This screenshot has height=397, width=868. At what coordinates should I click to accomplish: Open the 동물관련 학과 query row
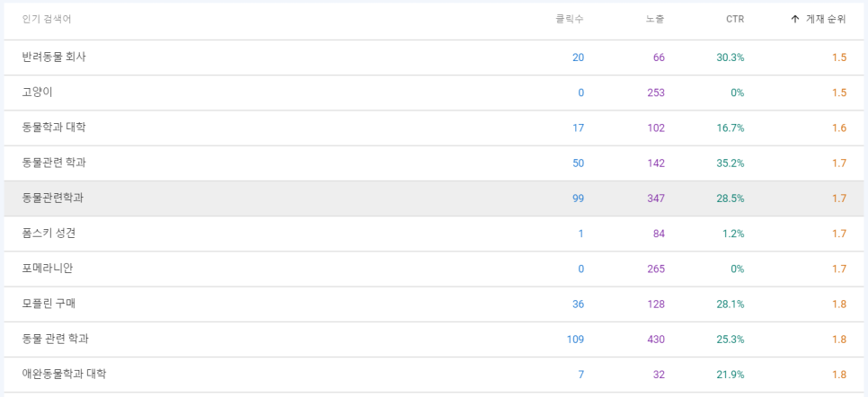point(434,163)
